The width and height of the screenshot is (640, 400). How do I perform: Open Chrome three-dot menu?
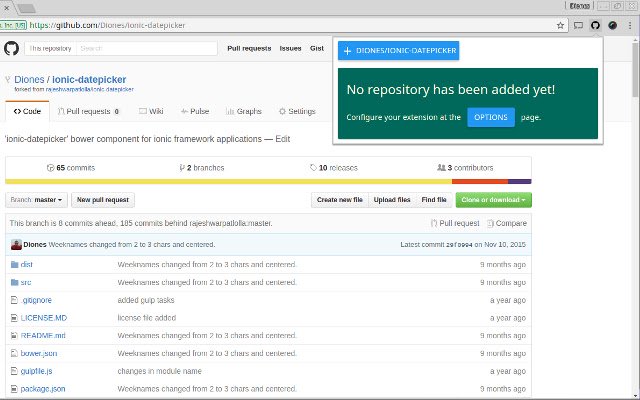tap(630, 25)
